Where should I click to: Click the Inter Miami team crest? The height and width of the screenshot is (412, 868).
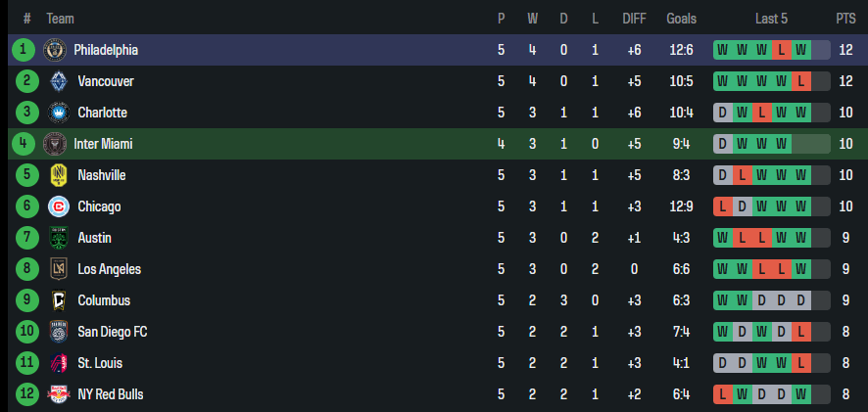[x=53, y=144]
